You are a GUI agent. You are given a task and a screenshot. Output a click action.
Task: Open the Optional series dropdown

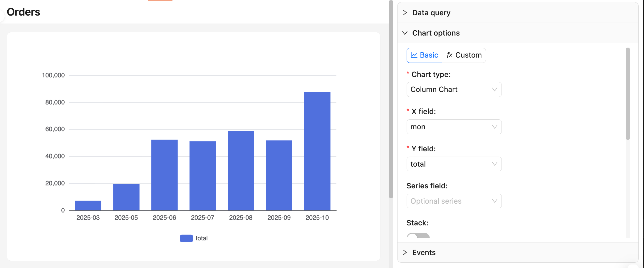click(454, 201)
